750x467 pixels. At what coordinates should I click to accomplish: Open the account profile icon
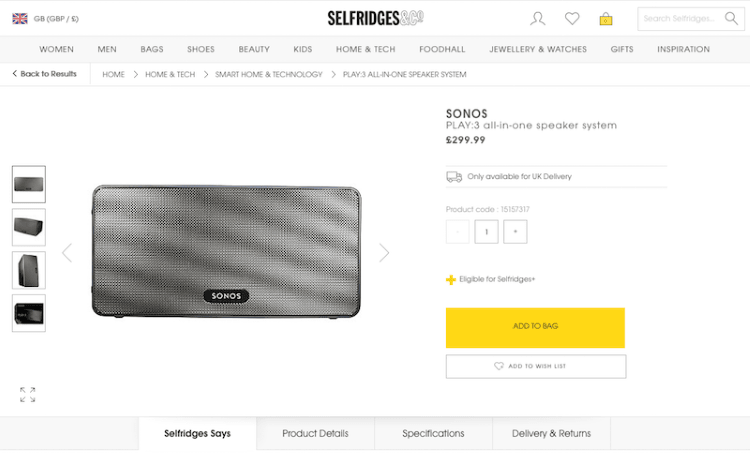point(538,18)
